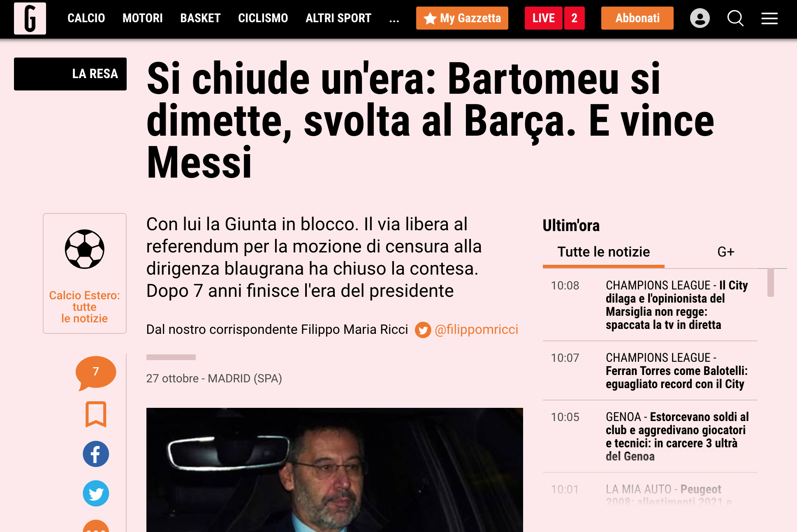Click the Abbonati subscribe button
The width and height of the screenshot is (797, 532).
(x=637, y=18)
